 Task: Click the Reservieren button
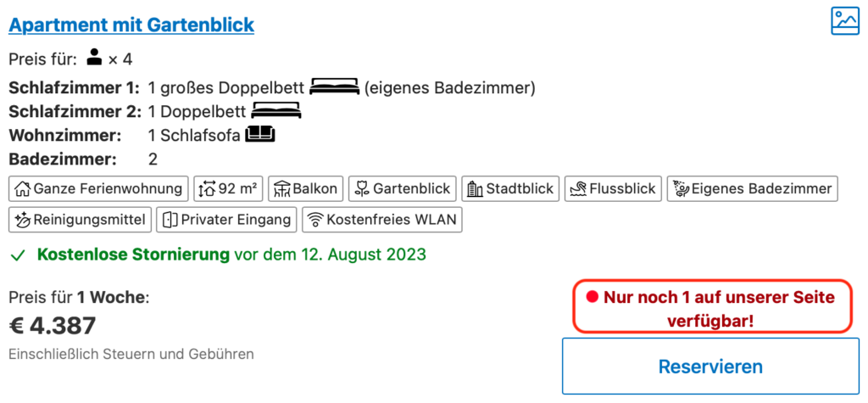(x=710, y=367)
